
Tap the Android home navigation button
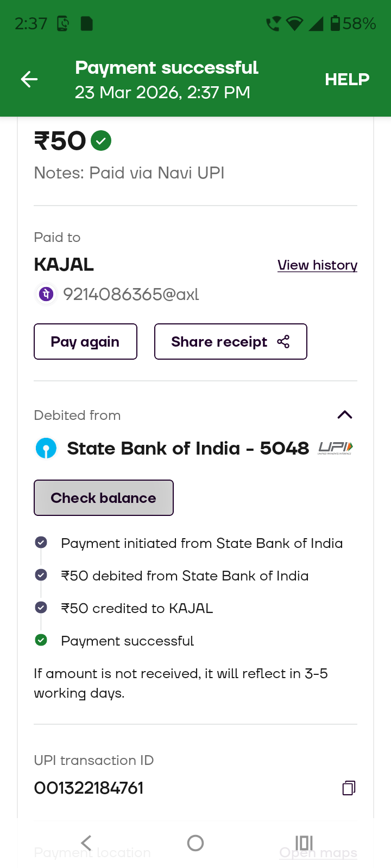click(195, 843)
